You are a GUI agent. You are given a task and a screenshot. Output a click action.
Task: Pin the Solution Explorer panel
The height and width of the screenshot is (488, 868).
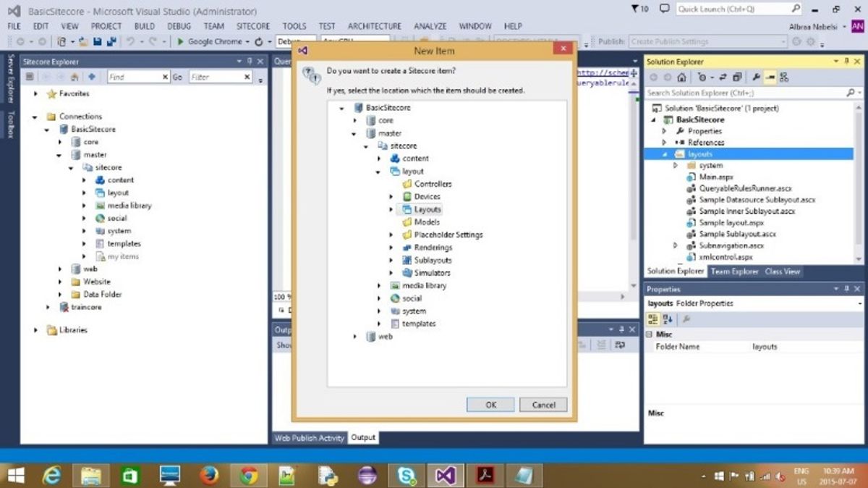pos(846,62)
